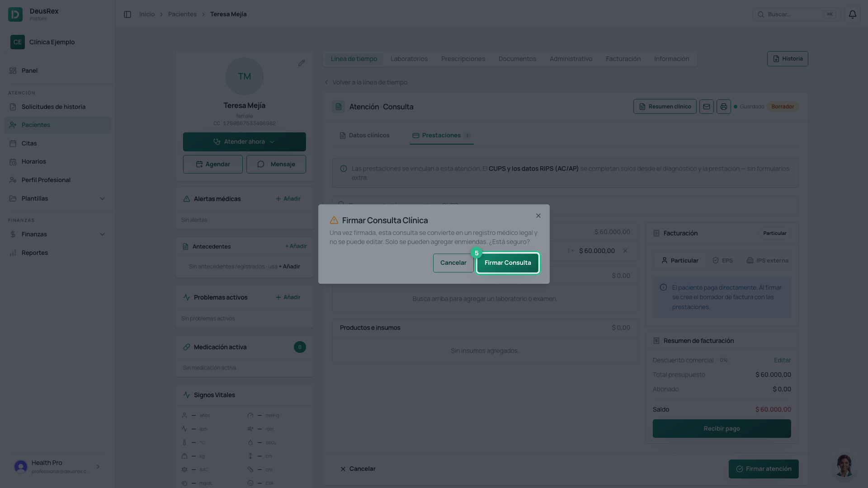Click the edit pencil on patient card
Viewport: 868px width, 488px height.
[302, 63]
